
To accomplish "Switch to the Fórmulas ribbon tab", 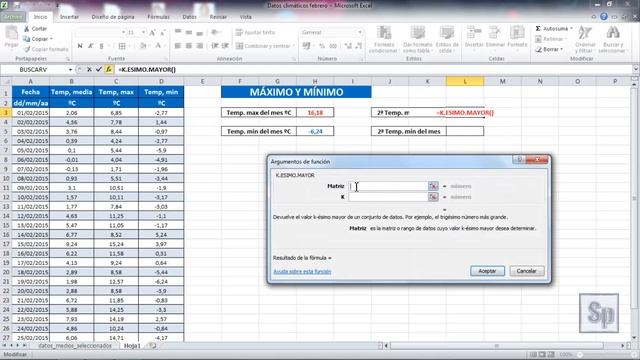I will coord(158,17).
